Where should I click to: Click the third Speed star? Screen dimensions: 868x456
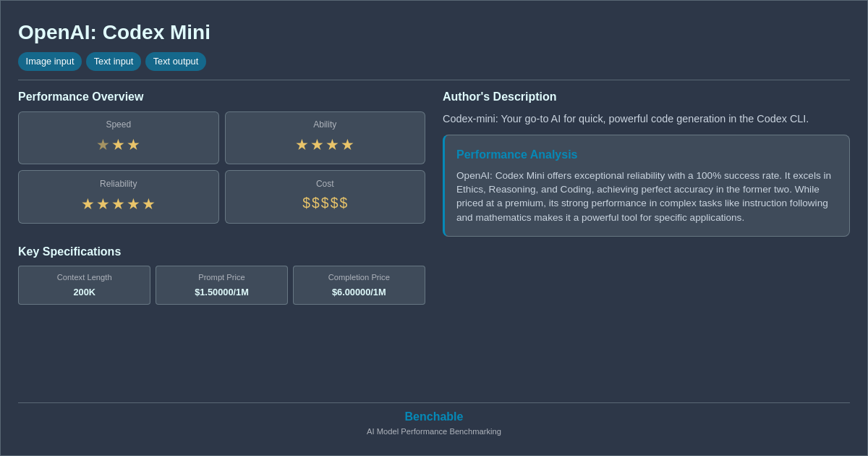click(x=133, y=145)
